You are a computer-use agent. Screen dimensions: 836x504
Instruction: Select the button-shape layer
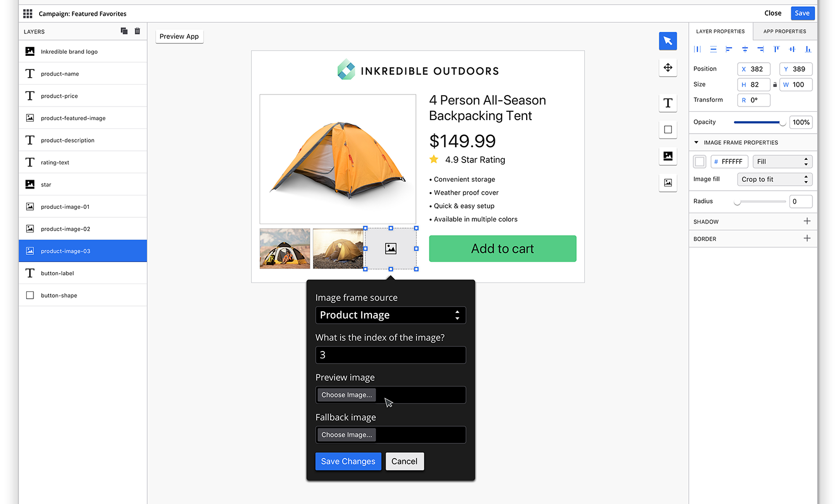(83, 295)
